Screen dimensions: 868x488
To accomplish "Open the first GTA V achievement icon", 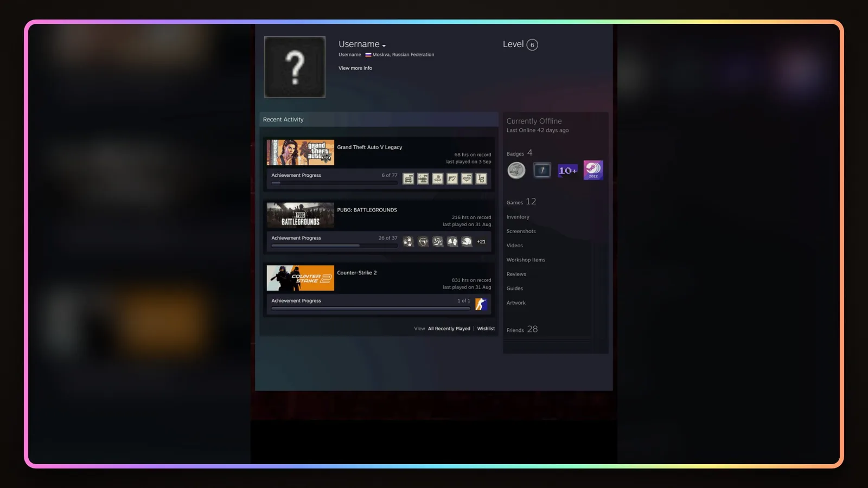I will 409,179.
